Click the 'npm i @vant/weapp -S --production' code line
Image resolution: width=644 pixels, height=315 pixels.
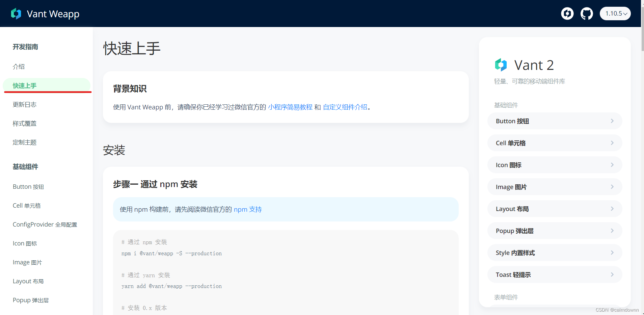click(x=171, y=253)
